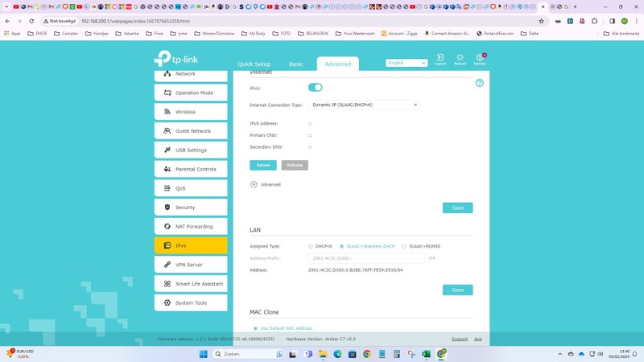Open the Internet Connection Type dropdown

pyautogui.click(x=364, y=105)
